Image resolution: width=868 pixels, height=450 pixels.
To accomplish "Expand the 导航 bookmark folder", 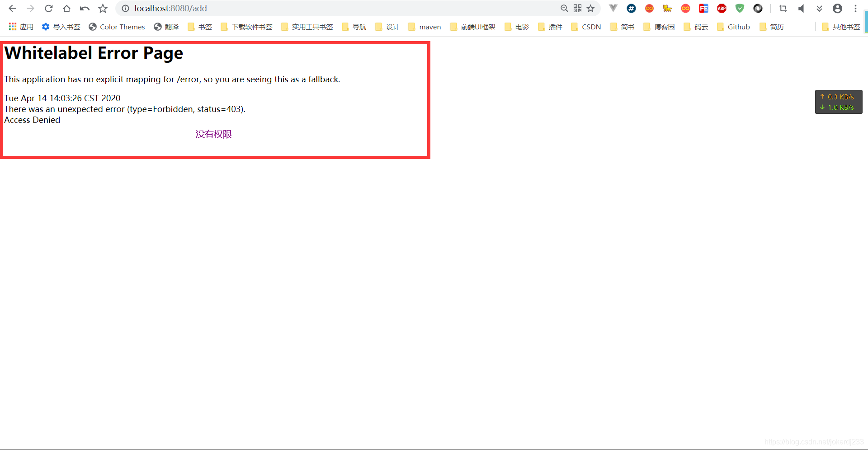I will click(x=354, y=27).
